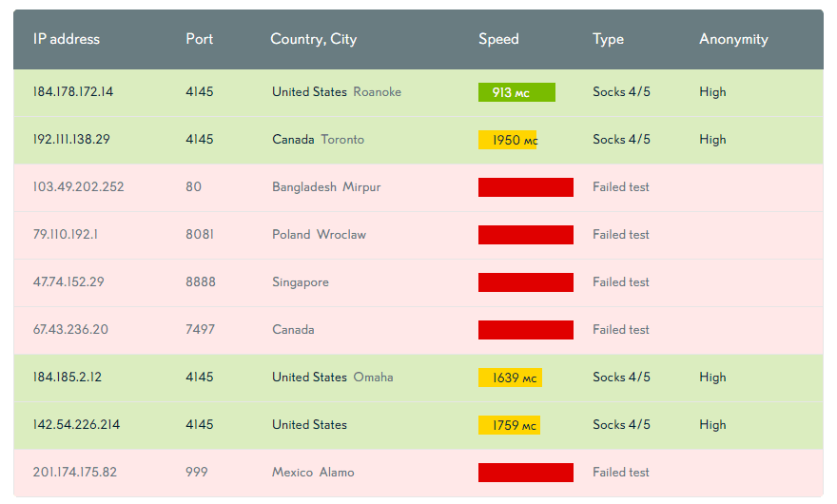837x504 pixels.
Task: Click the yellow 1950 ms speed bar
Action: point(508,140)
